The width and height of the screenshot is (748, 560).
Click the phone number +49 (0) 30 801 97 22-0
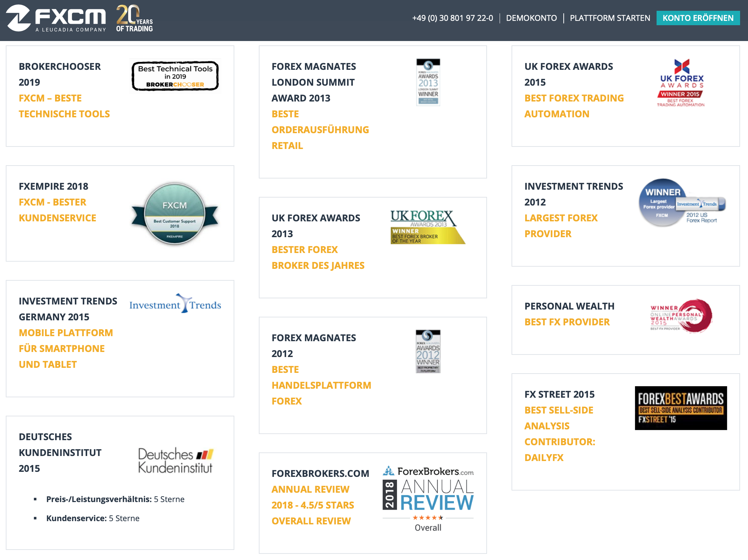click(452, 18)
